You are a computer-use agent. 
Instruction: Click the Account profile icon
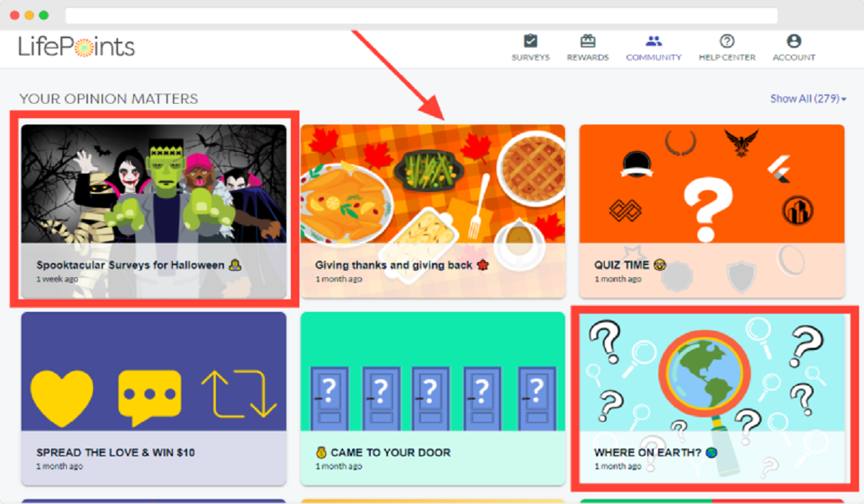tap(793, 41)
